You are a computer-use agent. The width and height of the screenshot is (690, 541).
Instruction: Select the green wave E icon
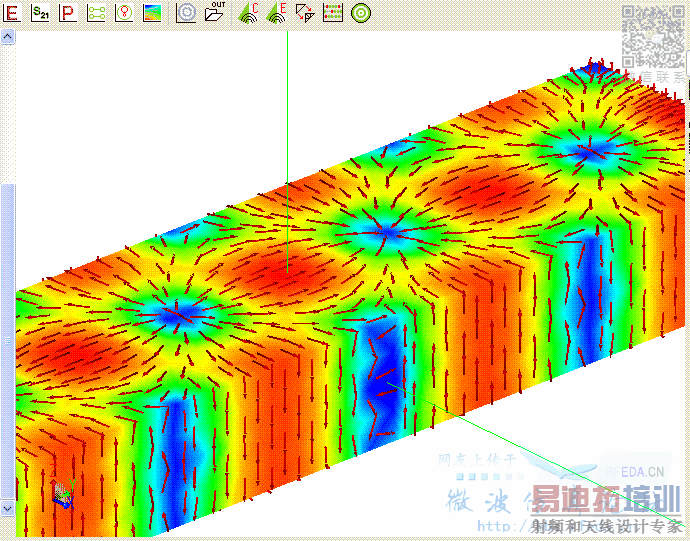tap(277, 13)
